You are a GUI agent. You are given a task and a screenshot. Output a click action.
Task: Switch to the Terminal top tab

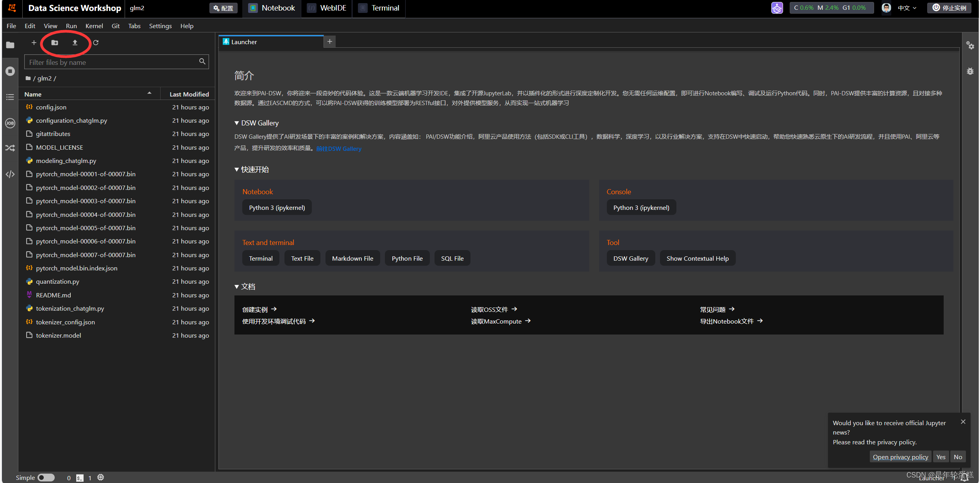[379, 8]
